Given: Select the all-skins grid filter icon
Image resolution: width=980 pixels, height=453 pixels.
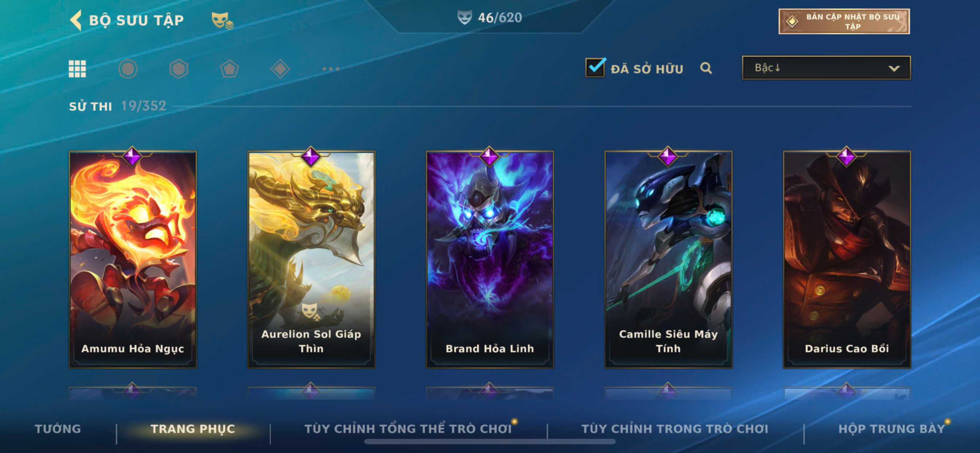Looking at the screenshot, I should 77,69.
